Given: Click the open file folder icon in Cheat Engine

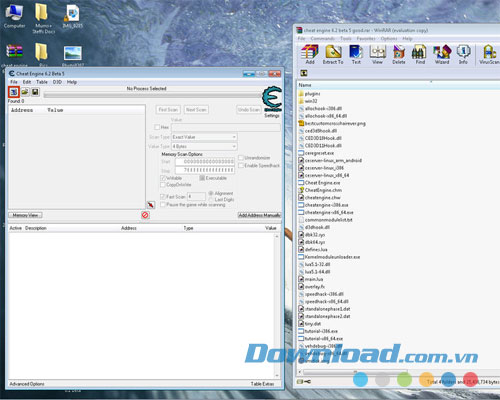Looking at the screenshot, I should point(25,92).
